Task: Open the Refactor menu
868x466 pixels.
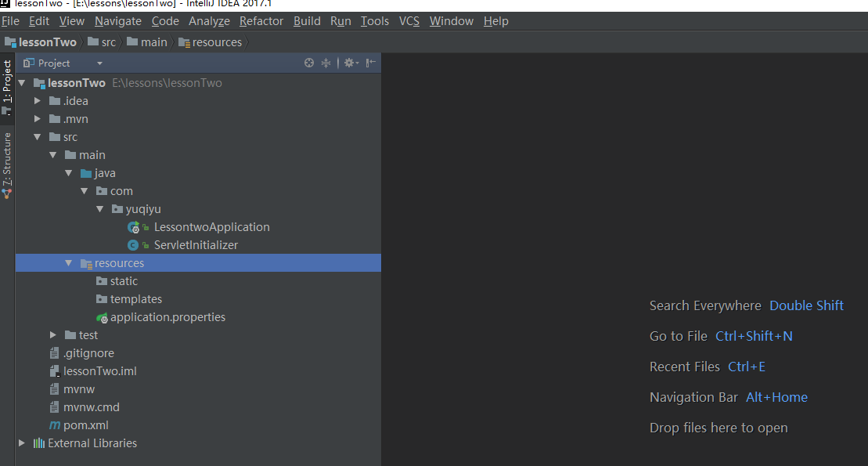Action: click(261, 21)
